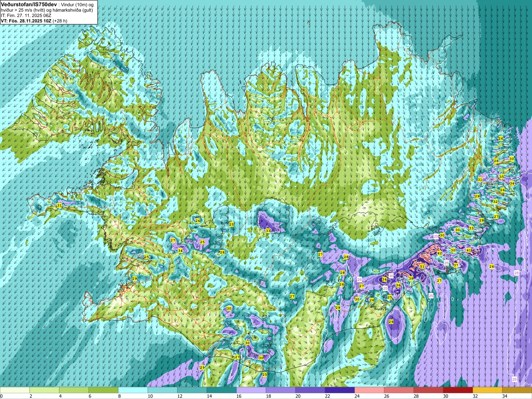Click the 18–20 m/s purple legend swatch
This screenshot has width=532, height=399.
(x=281, y=390)
